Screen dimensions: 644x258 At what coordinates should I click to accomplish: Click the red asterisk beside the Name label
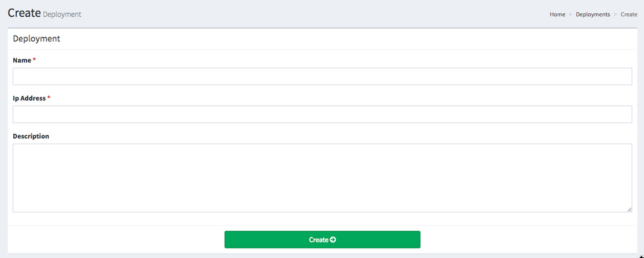34,60
